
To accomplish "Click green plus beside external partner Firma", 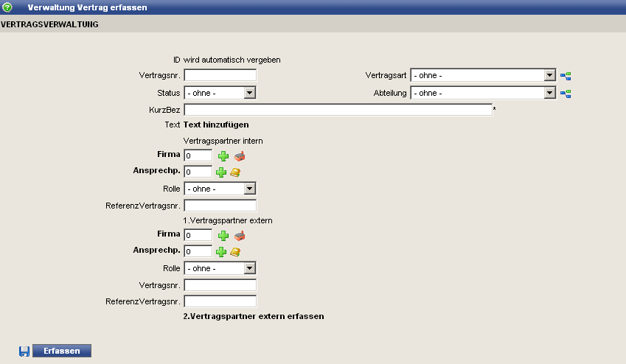I will 223,236.
